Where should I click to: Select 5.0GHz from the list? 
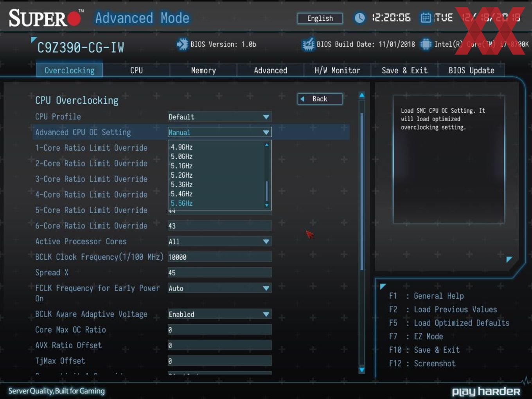pyautogui.click(x=182, y=156)
